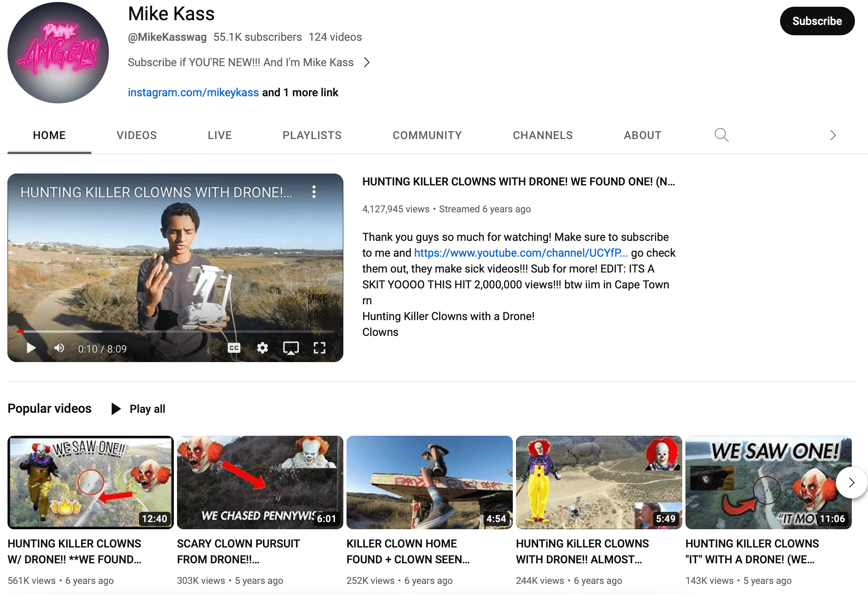Switch to the LIVE tab
868x595 pixels.
[220, 135]
